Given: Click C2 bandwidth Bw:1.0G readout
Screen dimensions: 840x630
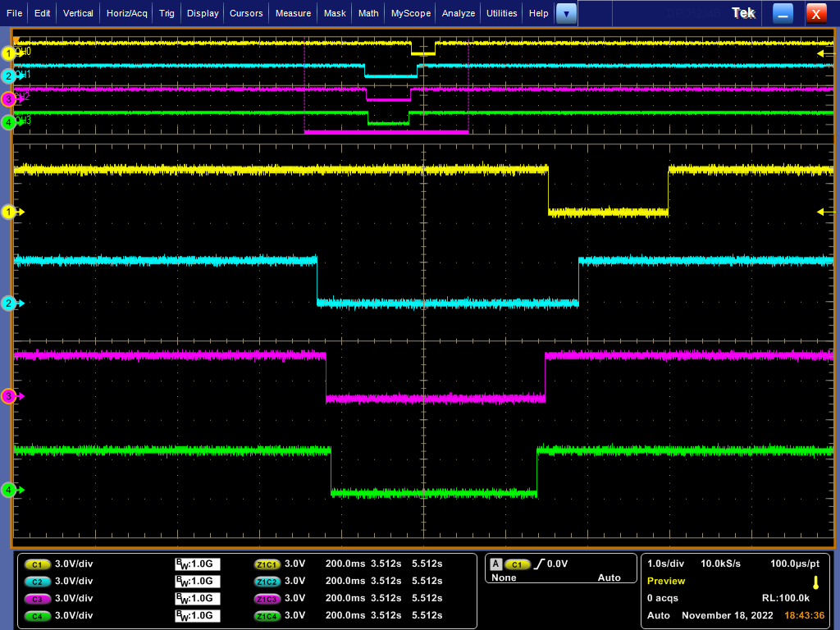Looking at the screenshot, I should click(197, 582).
